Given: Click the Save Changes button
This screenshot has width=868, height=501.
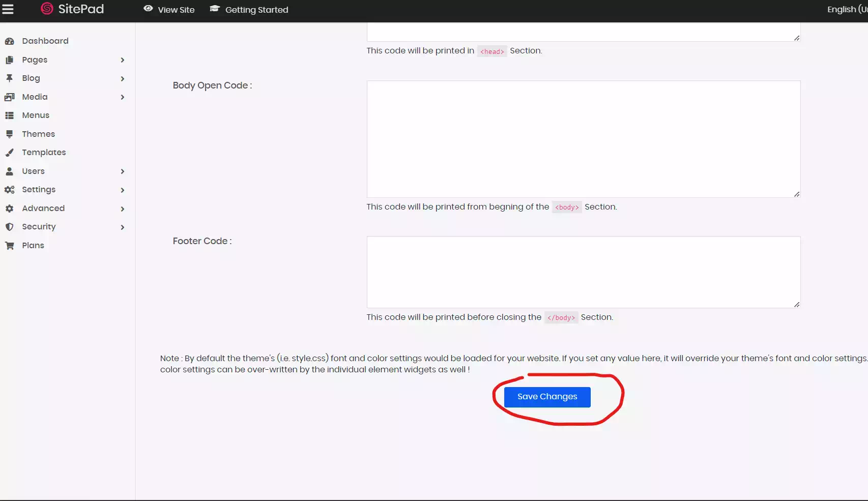Looking at the screenshot, I should (x=547, y=397).
